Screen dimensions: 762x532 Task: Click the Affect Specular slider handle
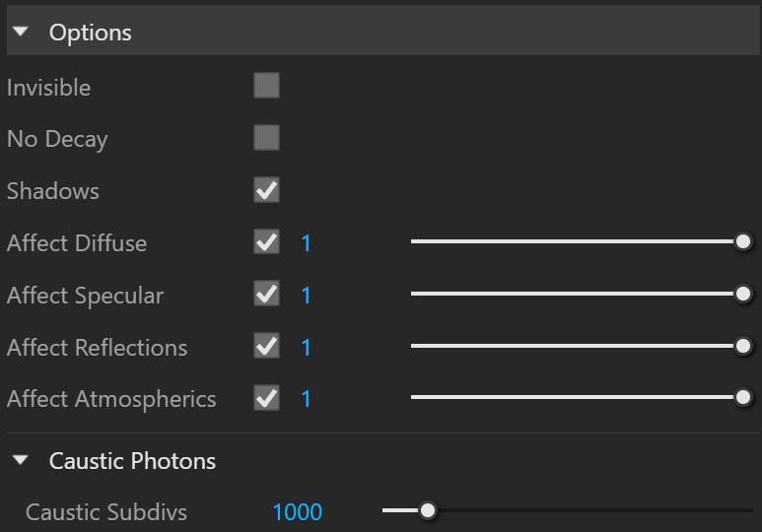[x=743, y=294]
